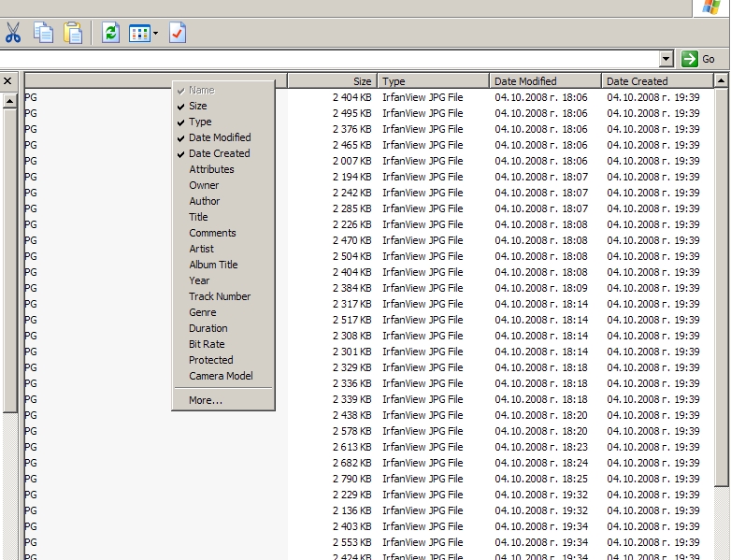Open the Views button dropdown arrow

[155, 34]
